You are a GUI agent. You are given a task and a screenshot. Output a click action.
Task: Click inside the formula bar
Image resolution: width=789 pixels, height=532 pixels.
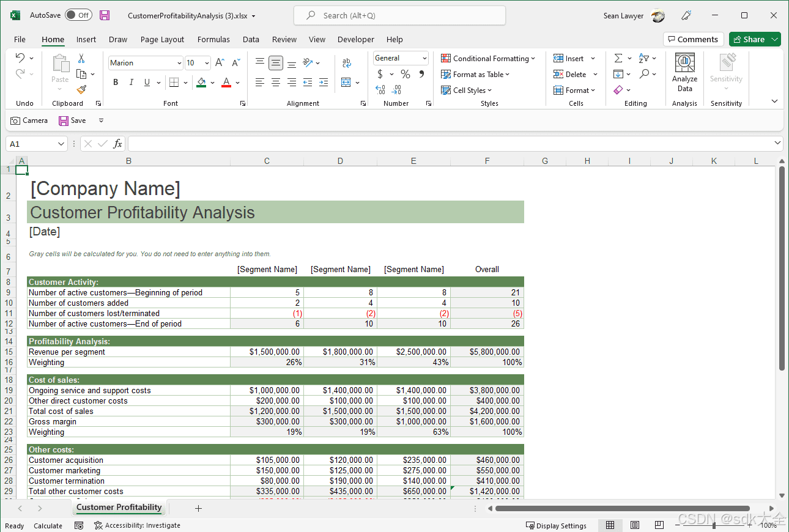click(367, 143)
